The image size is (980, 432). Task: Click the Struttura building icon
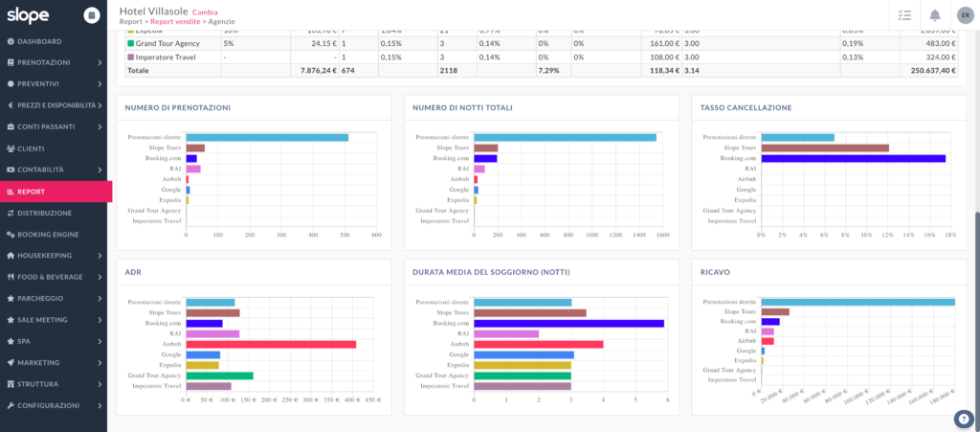tap(11, 384)
